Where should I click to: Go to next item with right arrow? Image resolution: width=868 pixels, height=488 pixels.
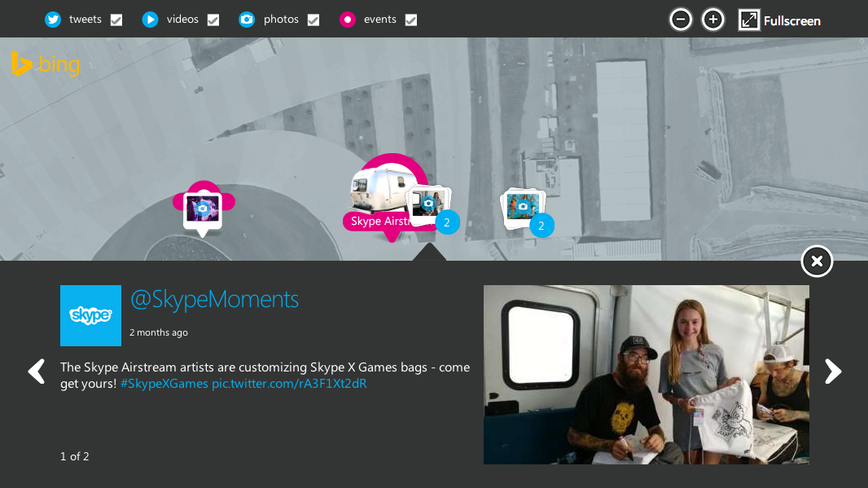833,371
